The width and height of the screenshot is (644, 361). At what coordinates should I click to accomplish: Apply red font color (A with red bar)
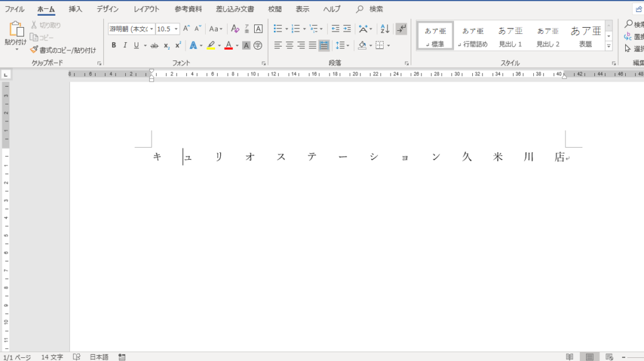pos(229,45)
